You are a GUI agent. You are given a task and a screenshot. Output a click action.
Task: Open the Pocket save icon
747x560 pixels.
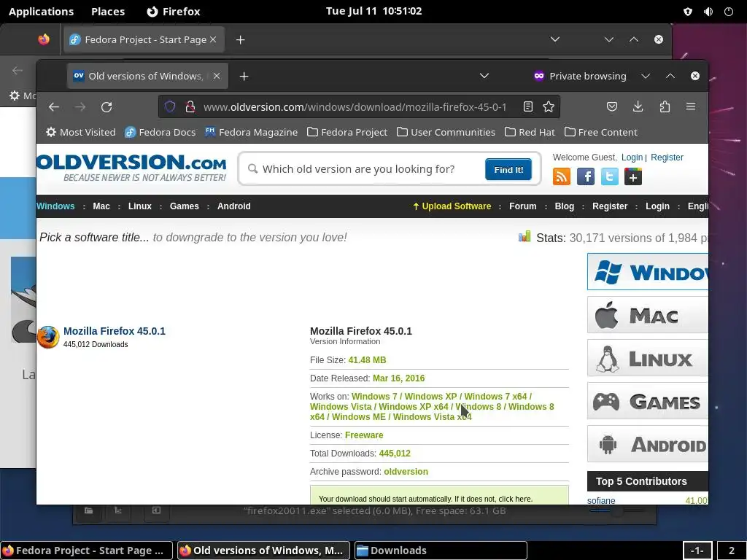(612, 106)
